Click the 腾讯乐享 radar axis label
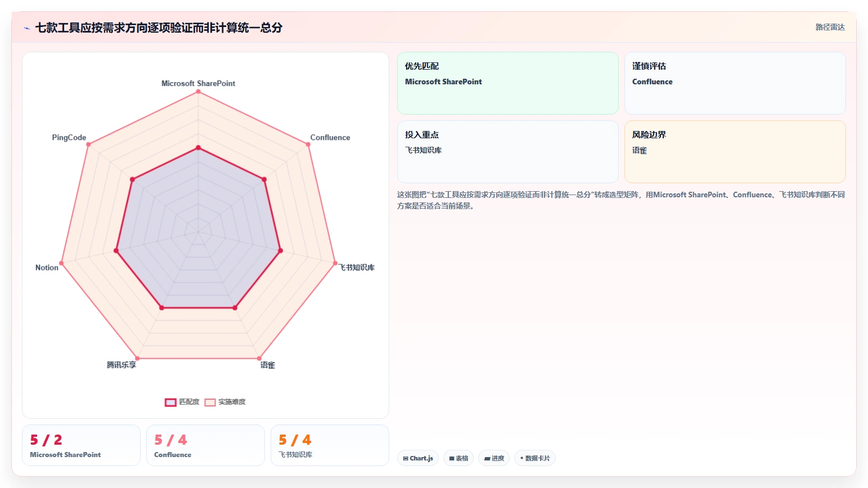The width and height of the screenshot is (868, 488). click(122, 365)
